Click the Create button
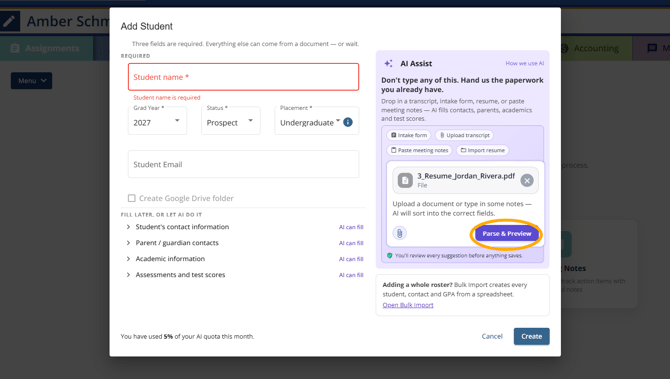This screenshot has width=670, height=379. pos(532,336)
